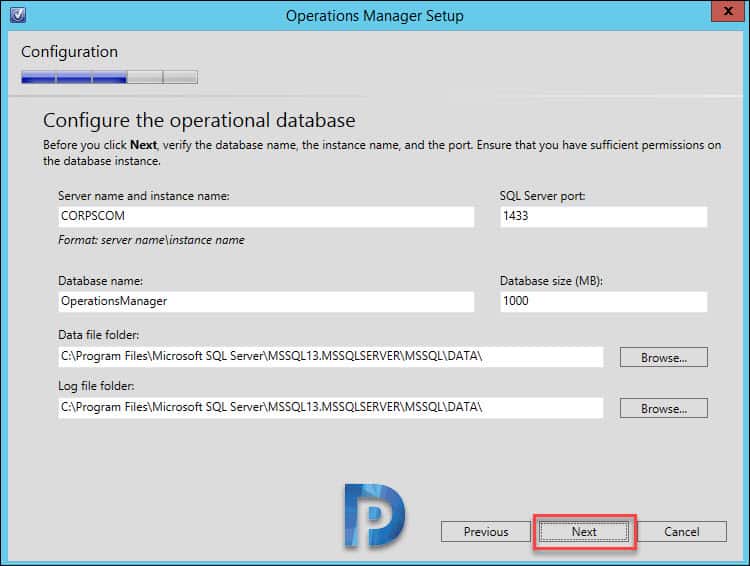Click the 'Configure the operational database' heading
The width and height of the screenshot is (750, 566).
pos(199,121)
